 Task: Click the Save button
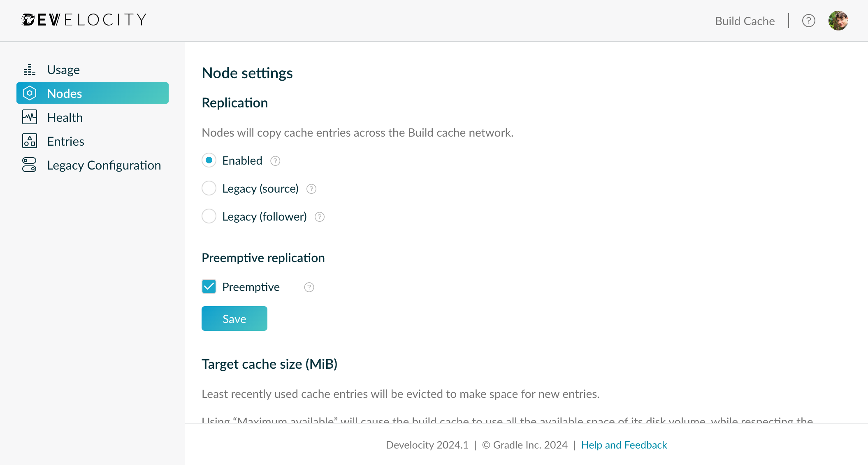pos(234,318)
